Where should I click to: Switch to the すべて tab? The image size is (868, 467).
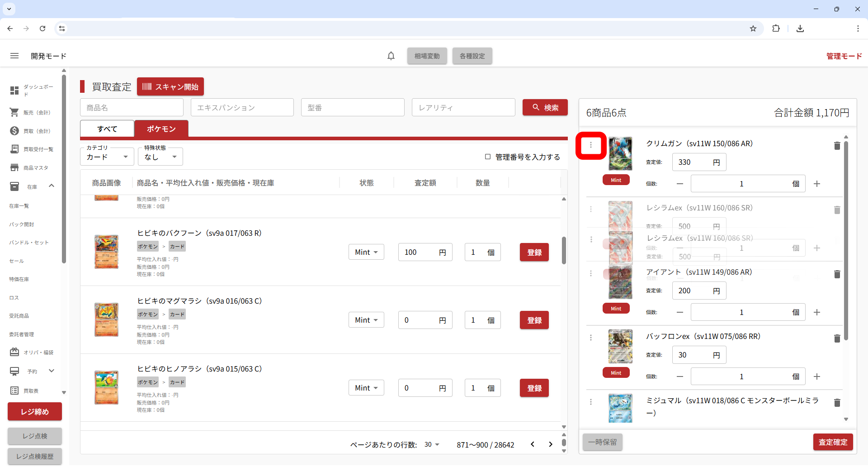point(107,129)
